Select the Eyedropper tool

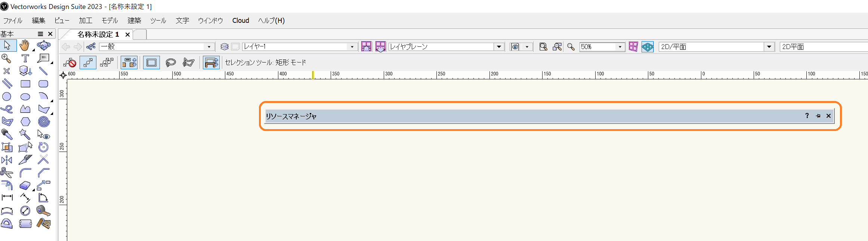7,134
